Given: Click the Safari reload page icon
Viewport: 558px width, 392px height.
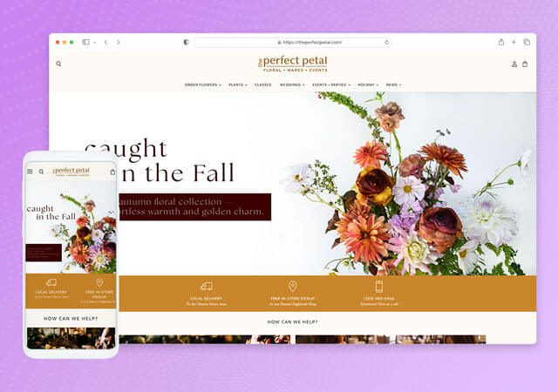Looking at the screenshot, I should tap(385, 42).
